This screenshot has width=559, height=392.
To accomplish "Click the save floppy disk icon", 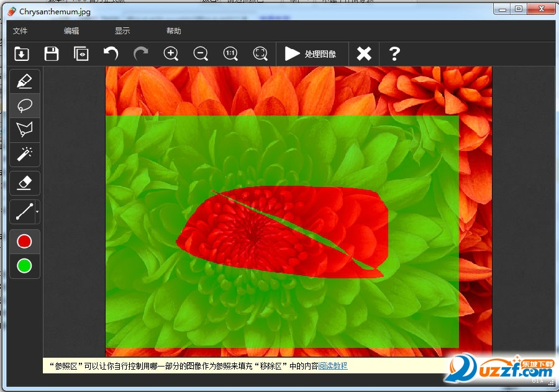I will [x=52, y=54].
